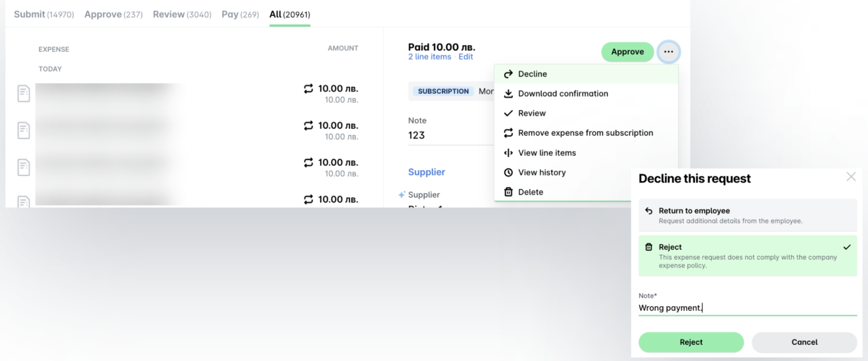The width and height of the screenshot is (868, 361).
Task: Select the All tab
Action: click(x=290, y=14)
